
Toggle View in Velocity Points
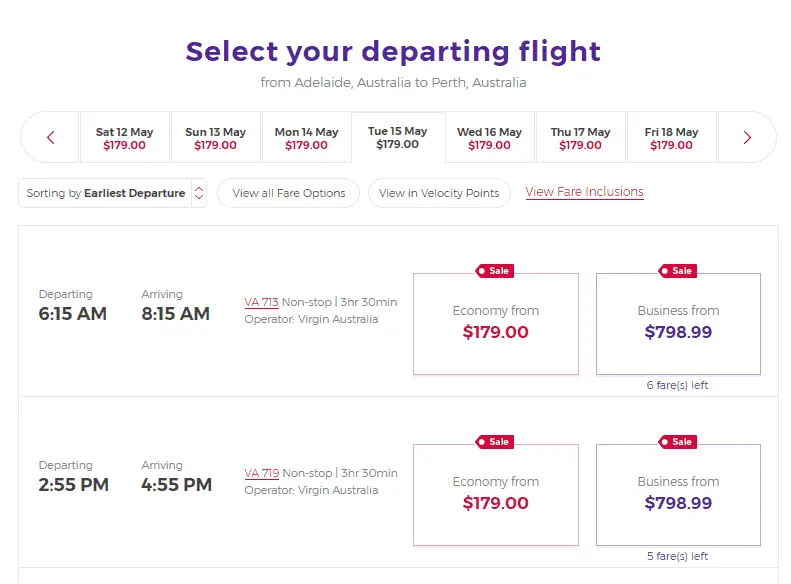[439, 193]
